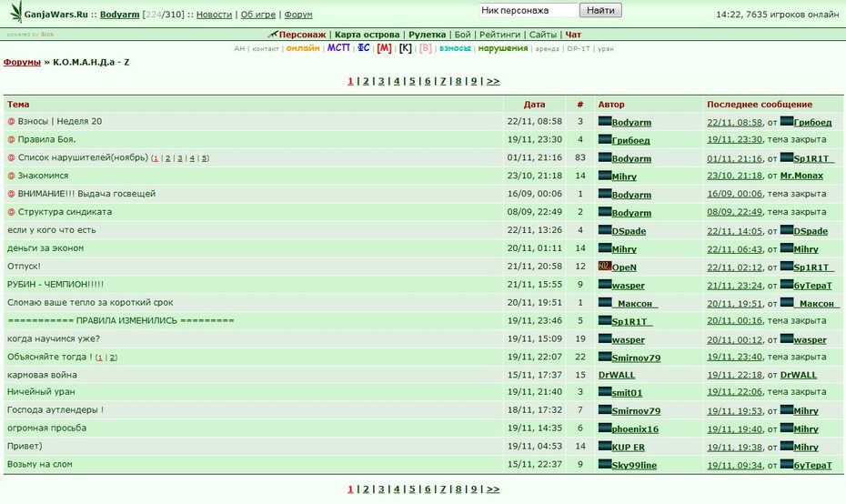Go to page 9 in top pagination
This screenshot has height=504, width=846.
474,81
